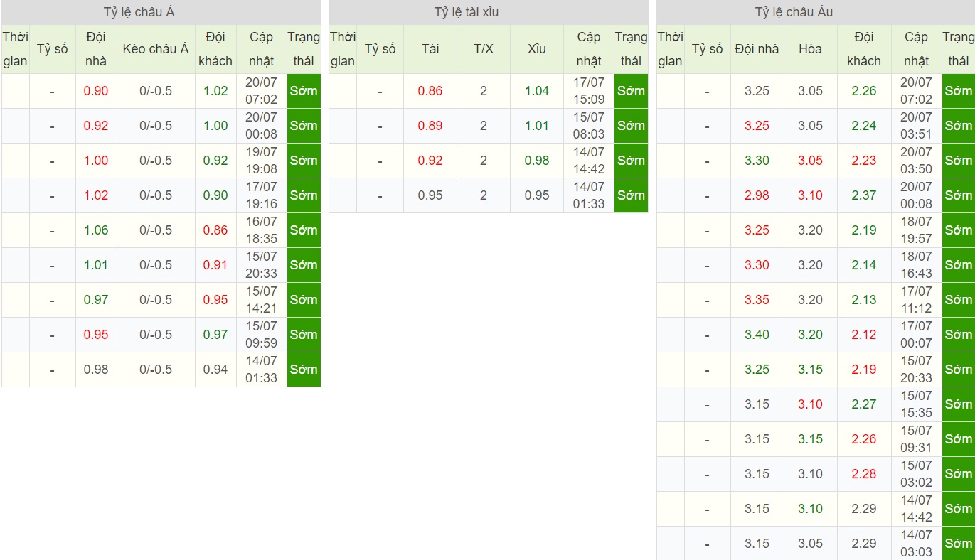
Task: Select the 'Xỉu' column header
Action: 537,49
